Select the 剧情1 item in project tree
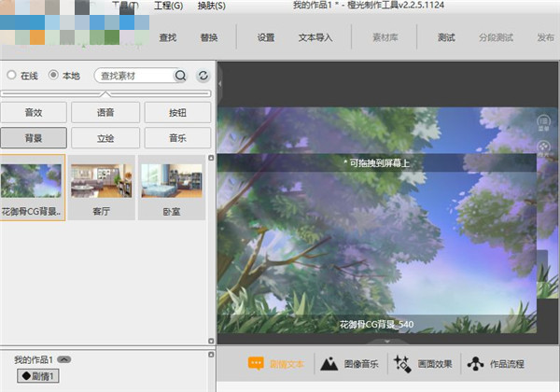This screenshot has width=560, height=392. tap(40, 376)
